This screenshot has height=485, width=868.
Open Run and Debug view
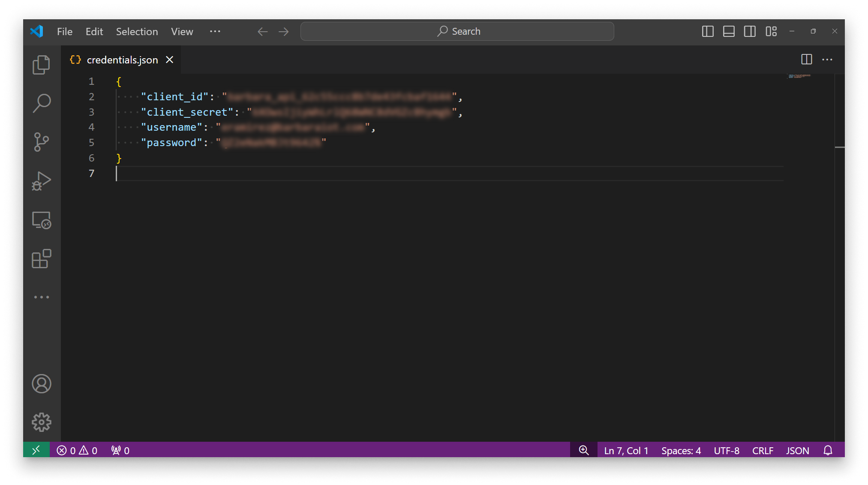tap(41, 181)
